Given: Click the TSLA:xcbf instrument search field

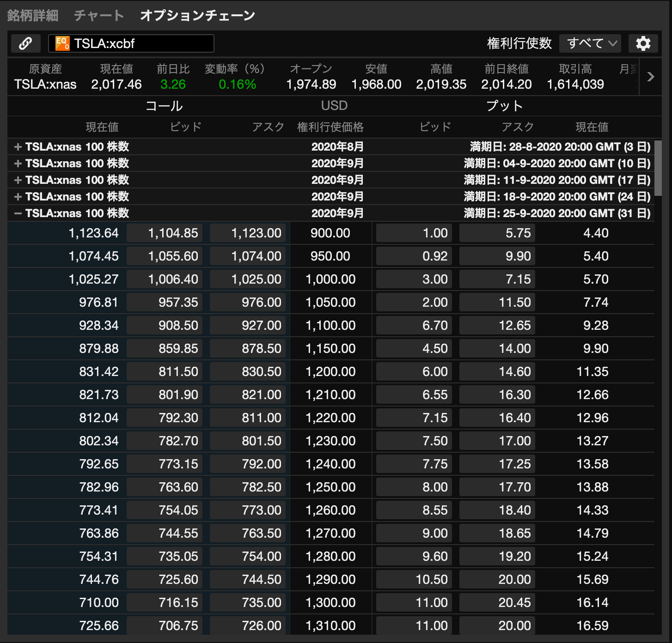Looking at the screenshot, I should click(x=131, y=43).
